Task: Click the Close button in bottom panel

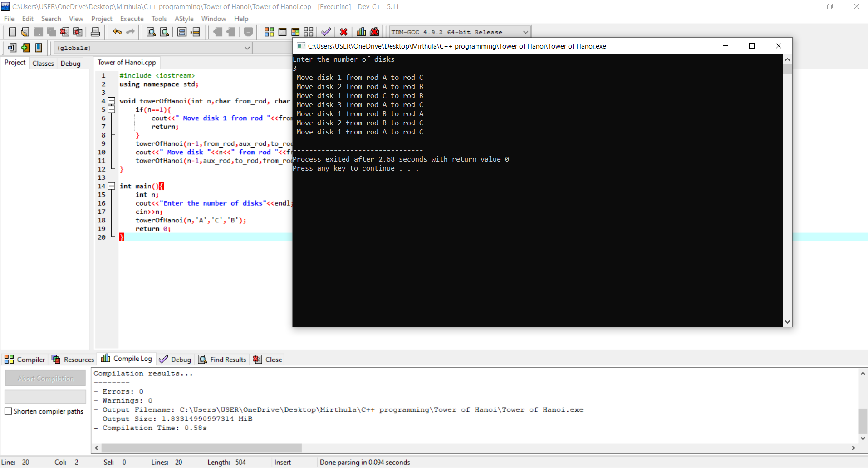Action: (268, 360)
